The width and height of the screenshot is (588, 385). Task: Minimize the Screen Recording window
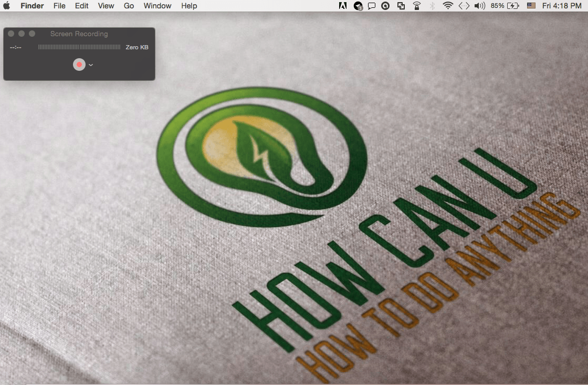(x=22, y=34)
